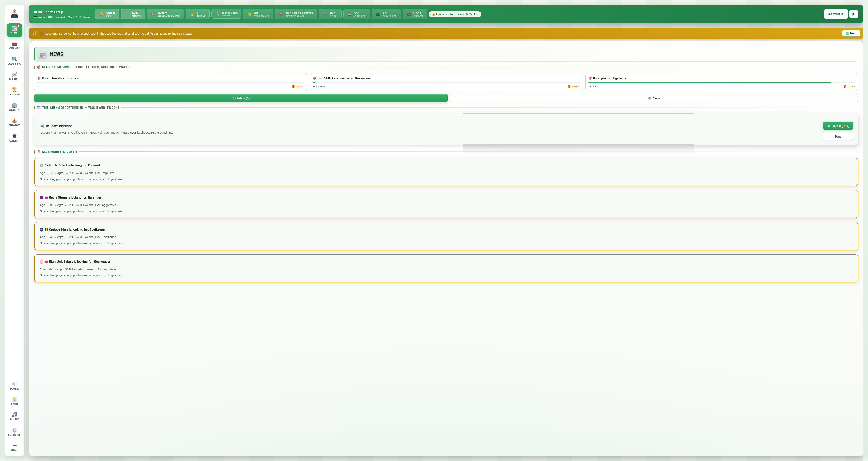This screenshot has height=461, width=868.
Task: Click the Earn 540K € commissions objective
Action: tap(446, 82)
